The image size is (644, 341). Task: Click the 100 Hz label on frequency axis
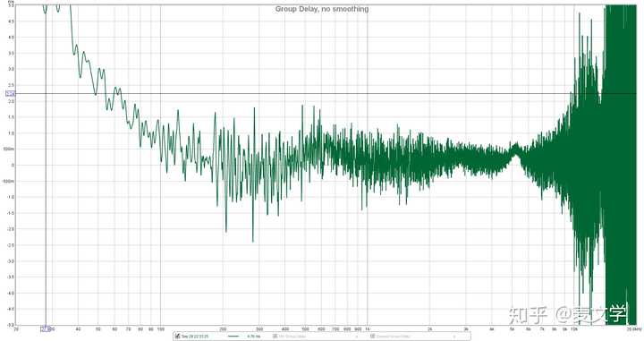pos(161,329)
